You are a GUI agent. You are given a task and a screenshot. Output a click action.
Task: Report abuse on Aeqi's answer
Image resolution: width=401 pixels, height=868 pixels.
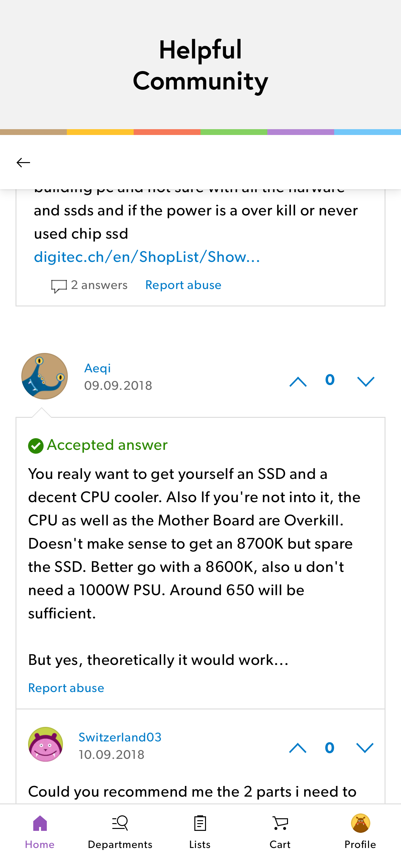pos(66,688)
